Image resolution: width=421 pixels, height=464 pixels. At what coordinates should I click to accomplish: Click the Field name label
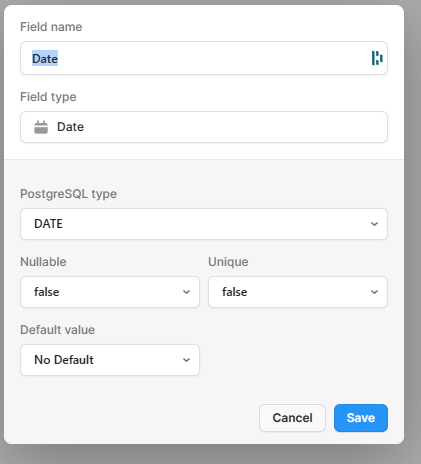pos(51,27)
